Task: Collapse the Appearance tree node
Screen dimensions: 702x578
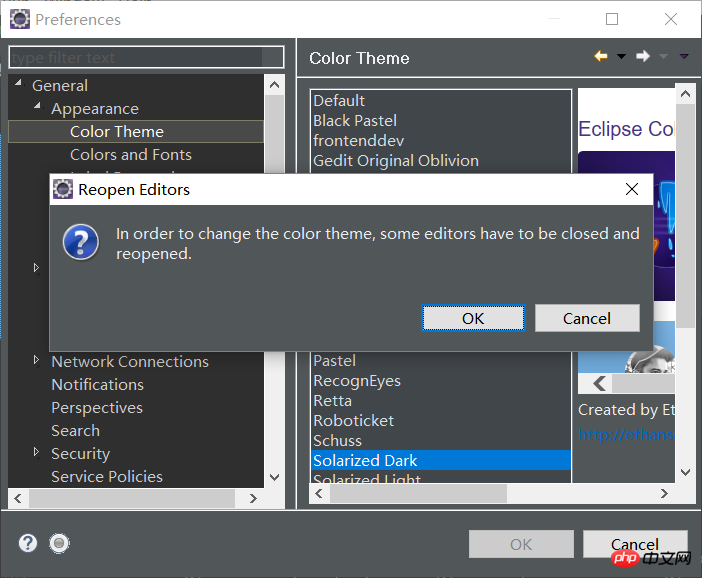Action: click(x=38, y=106)
